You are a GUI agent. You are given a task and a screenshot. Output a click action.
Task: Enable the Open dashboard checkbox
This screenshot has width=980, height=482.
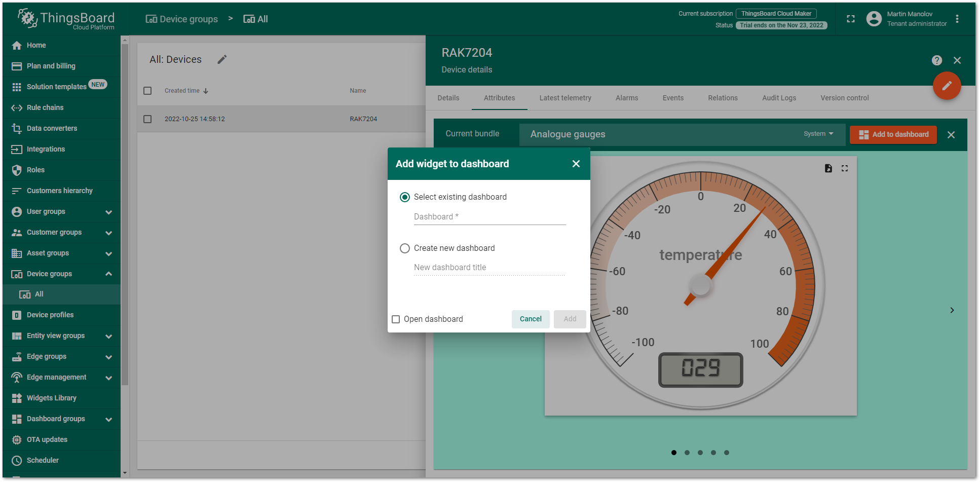point(396,319)
